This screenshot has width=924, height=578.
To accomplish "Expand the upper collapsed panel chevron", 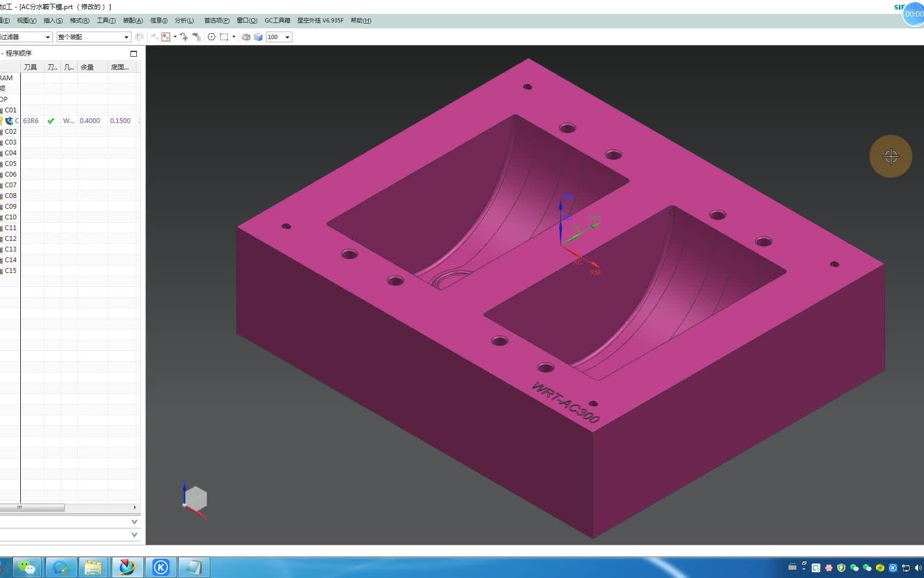I will pos(134,521).
